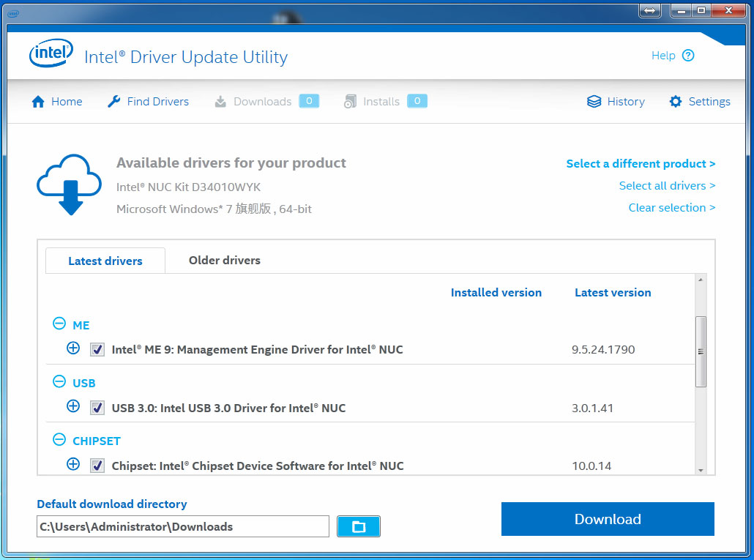Uncheck the Chipset driver checkbox

coord(97,466)
